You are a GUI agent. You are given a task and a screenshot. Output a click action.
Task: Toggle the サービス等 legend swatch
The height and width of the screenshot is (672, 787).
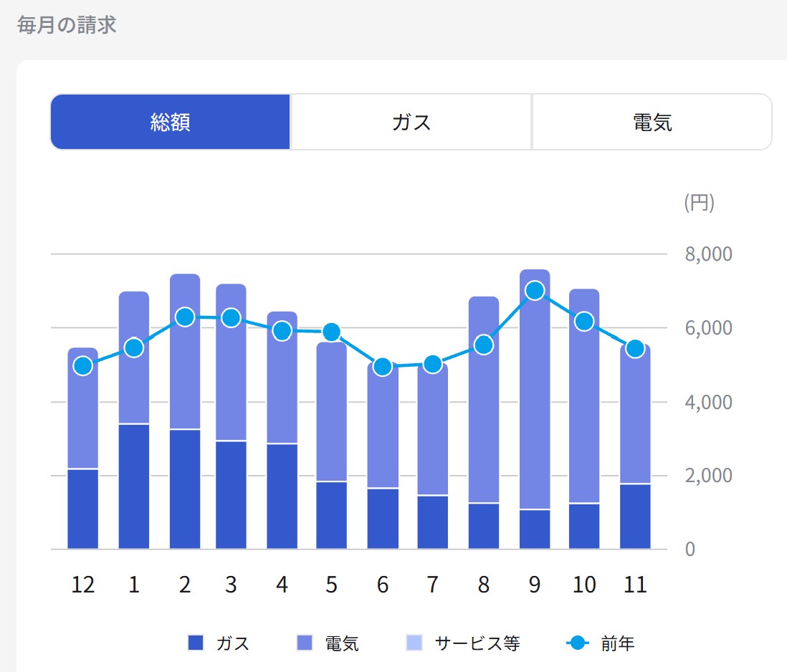click(x=414, y=643)
